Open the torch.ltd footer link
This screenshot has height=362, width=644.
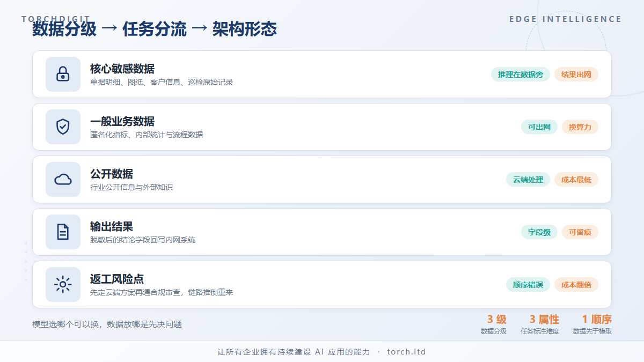coord(406,352)
